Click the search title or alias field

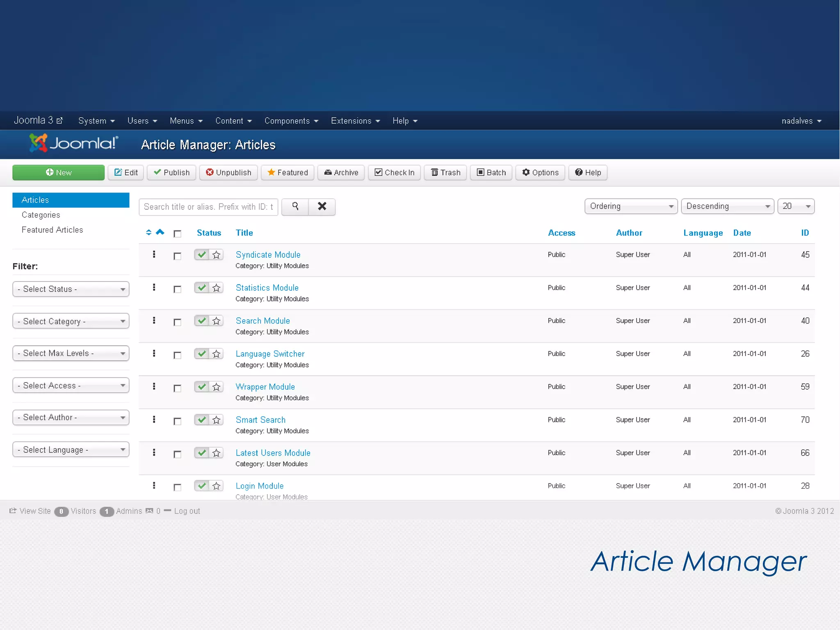pos(208,207)
